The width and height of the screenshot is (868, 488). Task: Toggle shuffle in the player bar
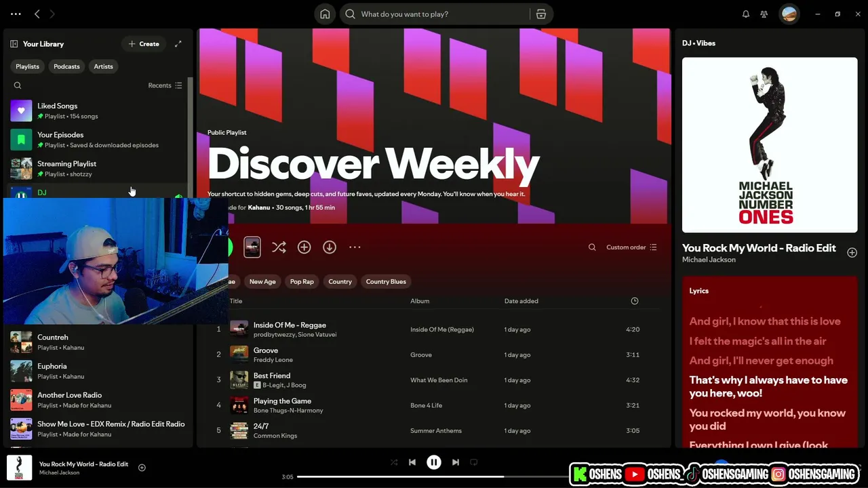click(394, 462)
